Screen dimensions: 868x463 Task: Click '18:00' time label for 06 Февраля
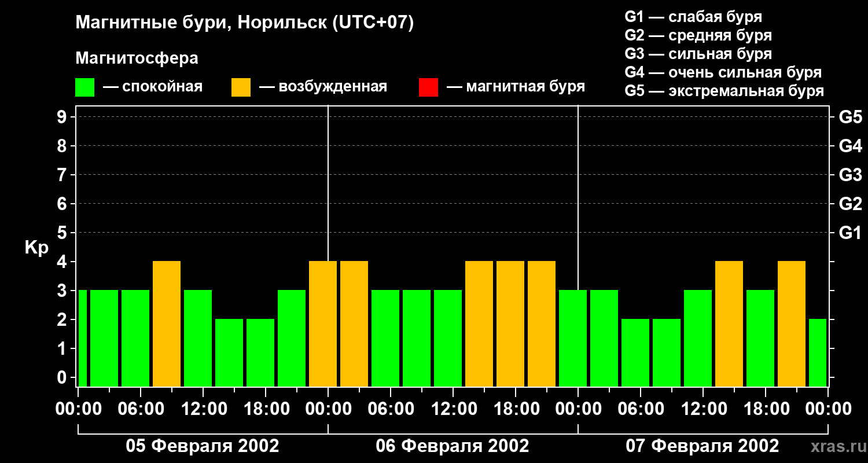click(x=516, y=409)
